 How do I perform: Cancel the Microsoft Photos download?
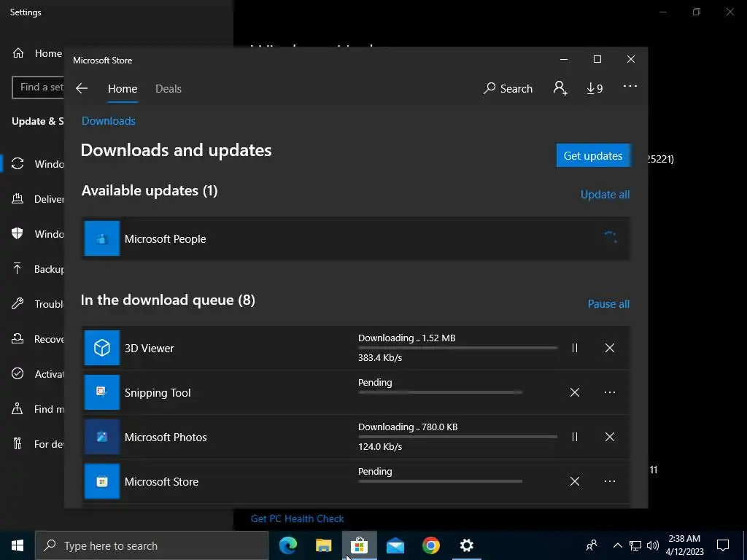610,437
